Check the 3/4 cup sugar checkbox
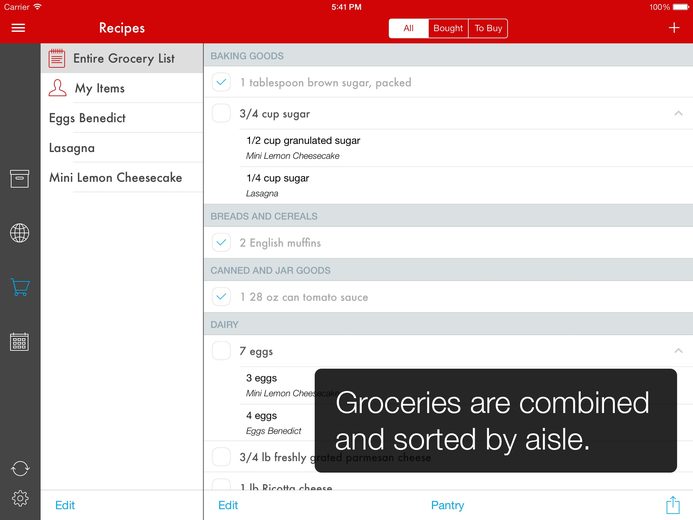 (221, 113)
